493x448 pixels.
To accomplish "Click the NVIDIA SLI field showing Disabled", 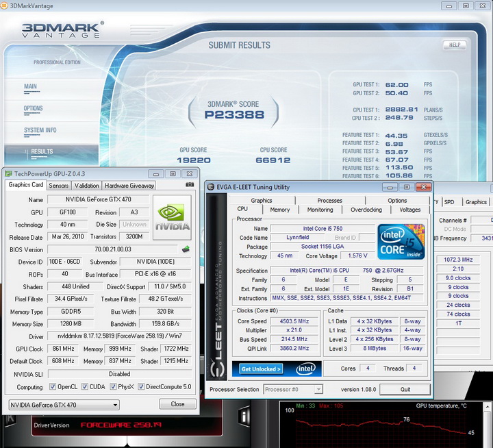I will 119,374.
